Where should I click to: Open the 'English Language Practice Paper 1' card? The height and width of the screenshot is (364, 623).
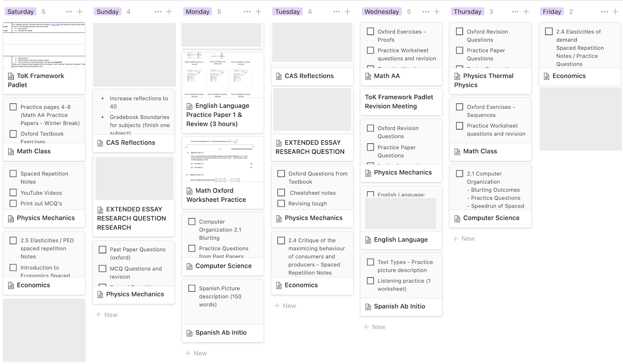coord(222,115)
